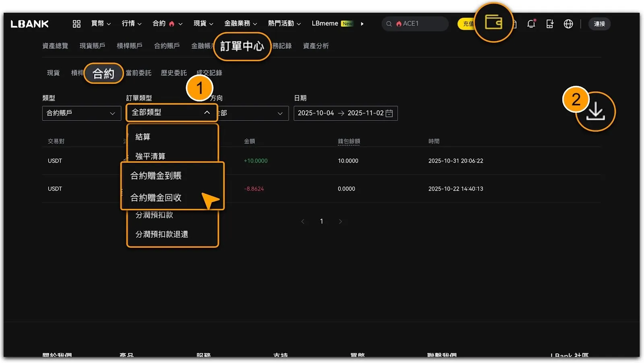The width and height of the screenshot is (644, 363).
Task: Click the download export arrow icon
Action: click(x=595, y=112)
